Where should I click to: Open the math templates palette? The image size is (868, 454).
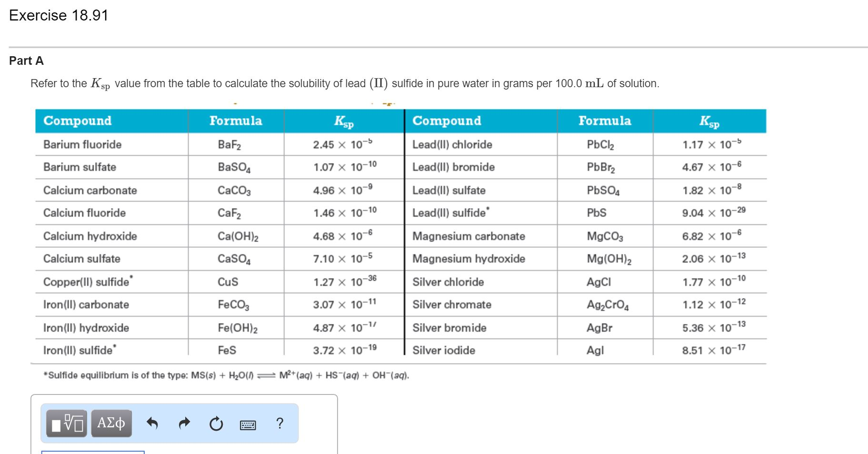(66, 423)
